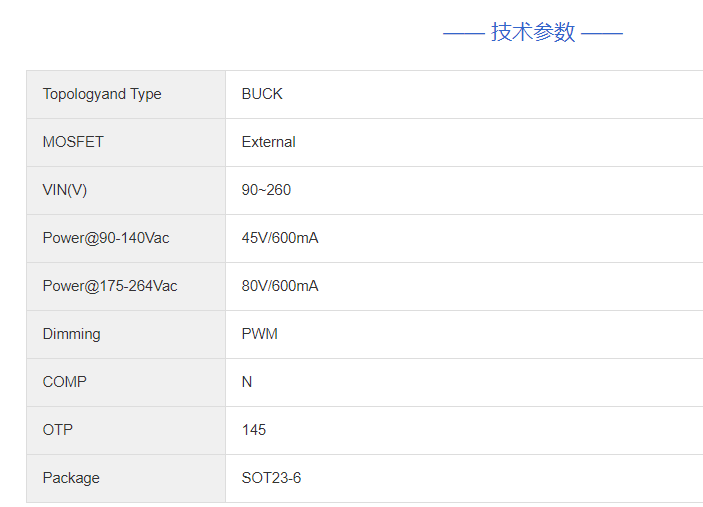Select the Power@175-264Vac label
703x507 pixels.
point(110,286)
